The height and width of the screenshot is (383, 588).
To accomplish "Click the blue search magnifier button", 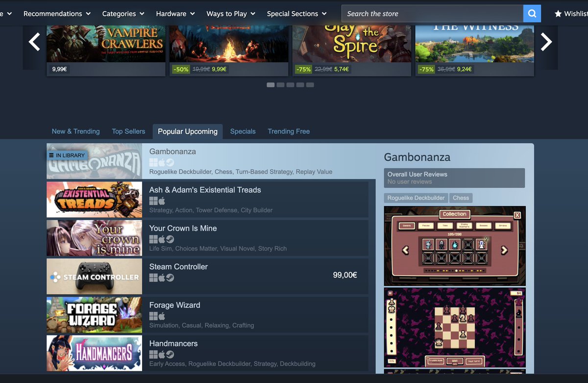I will click(532, 14).
